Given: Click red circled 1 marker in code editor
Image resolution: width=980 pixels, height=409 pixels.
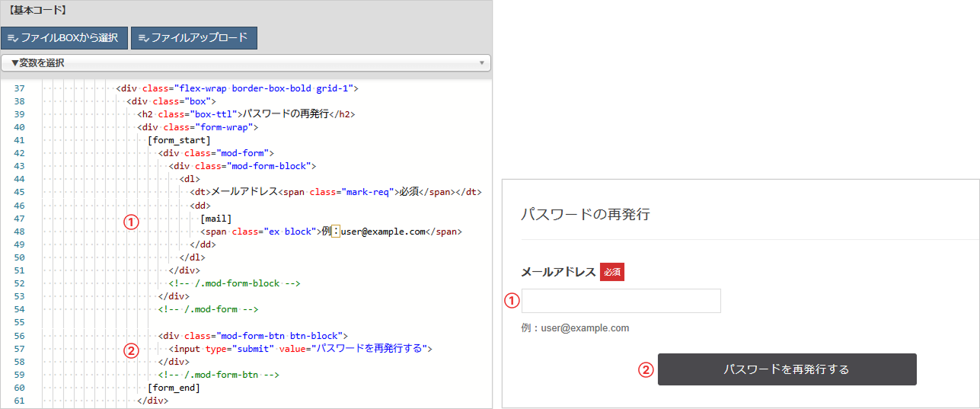Looking at the screenshot, I should [131, 222].
